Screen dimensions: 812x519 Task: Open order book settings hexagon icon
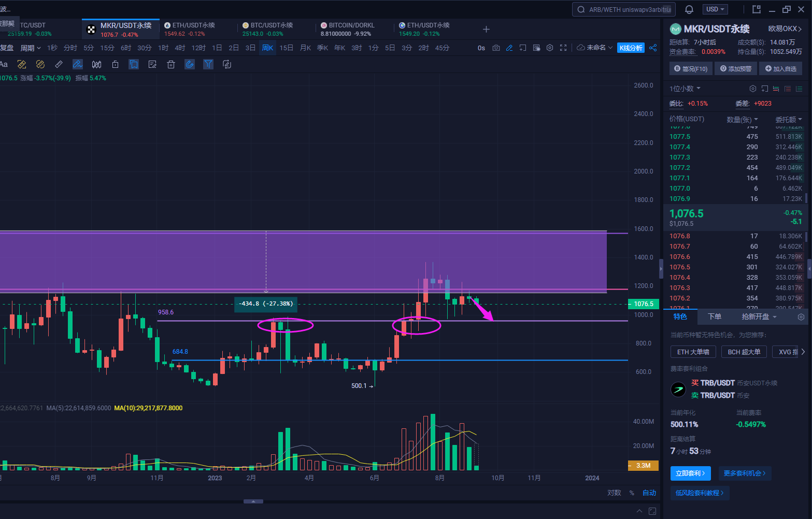tap(753, 89)
